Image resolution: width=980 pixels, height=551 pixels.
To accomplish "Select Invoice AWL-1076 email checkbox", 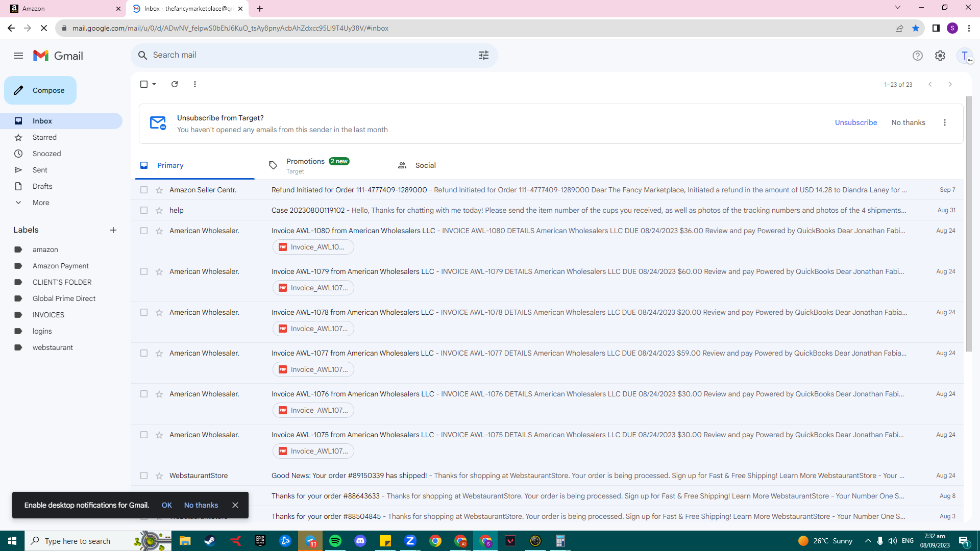I will [x=144, y=394].
